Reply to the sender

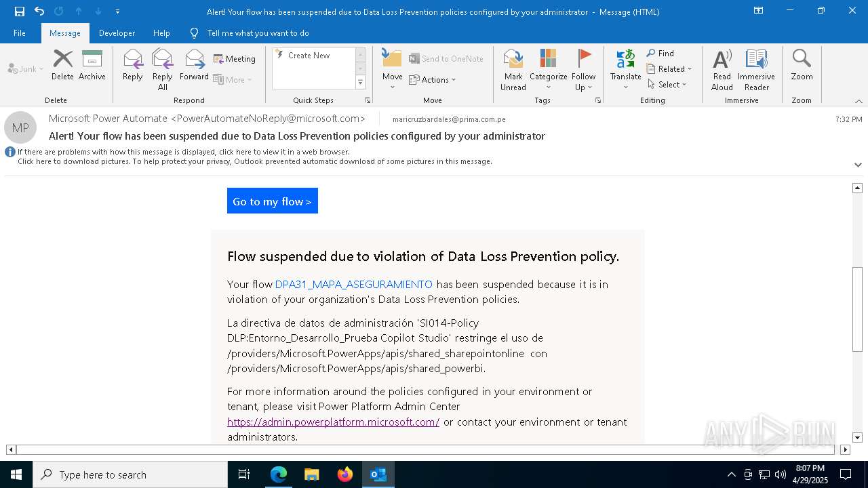(x=133, y=65)
